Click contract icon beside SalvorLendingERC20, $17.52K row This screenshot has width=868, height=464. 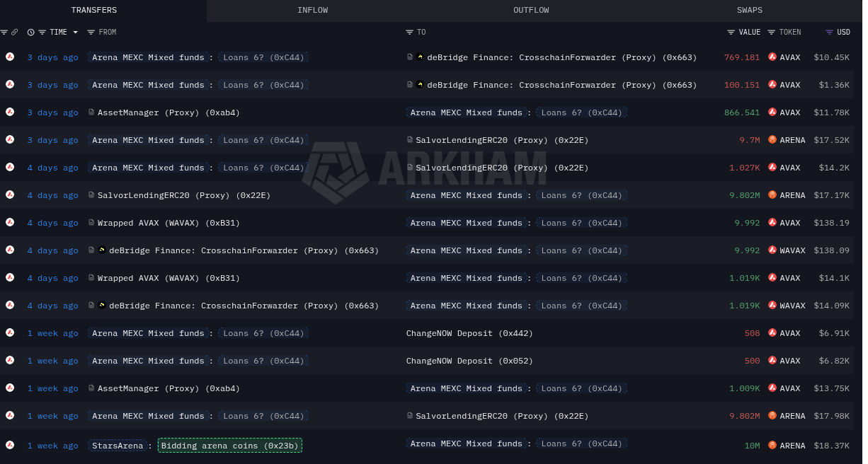pos(410,140)
